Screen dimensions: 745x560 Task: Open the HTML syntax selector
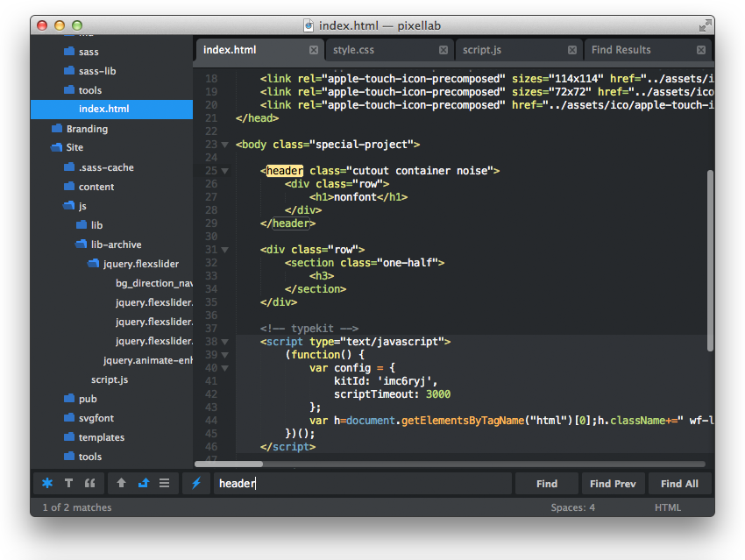[668, 507]
